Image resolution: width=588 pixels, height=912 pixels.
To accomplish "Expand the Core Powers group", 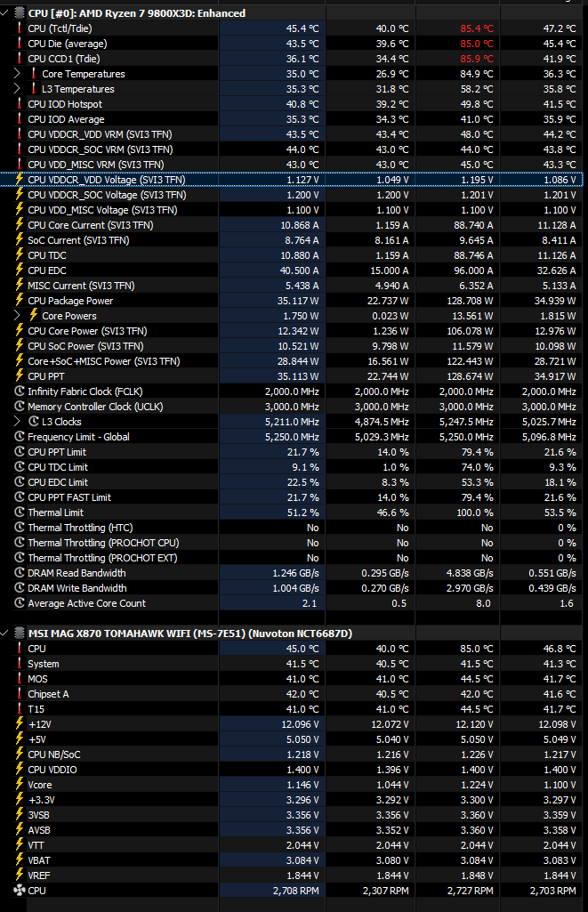I will click(x=17, y=316).
